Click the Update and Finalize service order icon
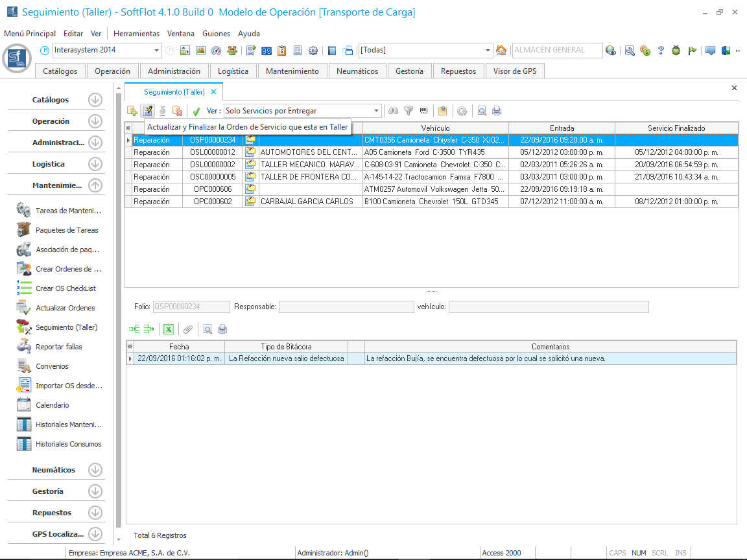Viewport: 747px width, 560px height. coord(148,111)
